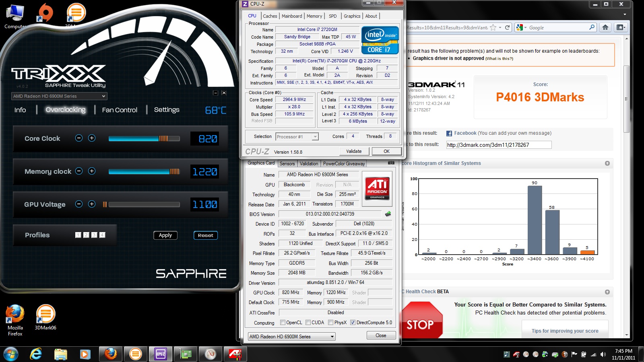Click the CPU-Z taskbar icon
The width and height of the screenshot is (644, 362).
[x=161, y=354]
